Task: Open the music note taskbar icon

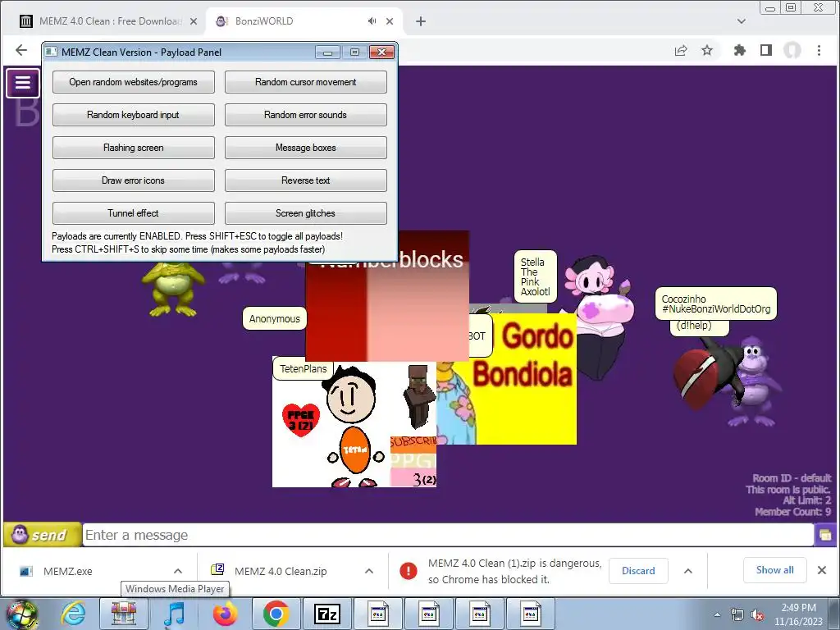Action: (174, 614)
